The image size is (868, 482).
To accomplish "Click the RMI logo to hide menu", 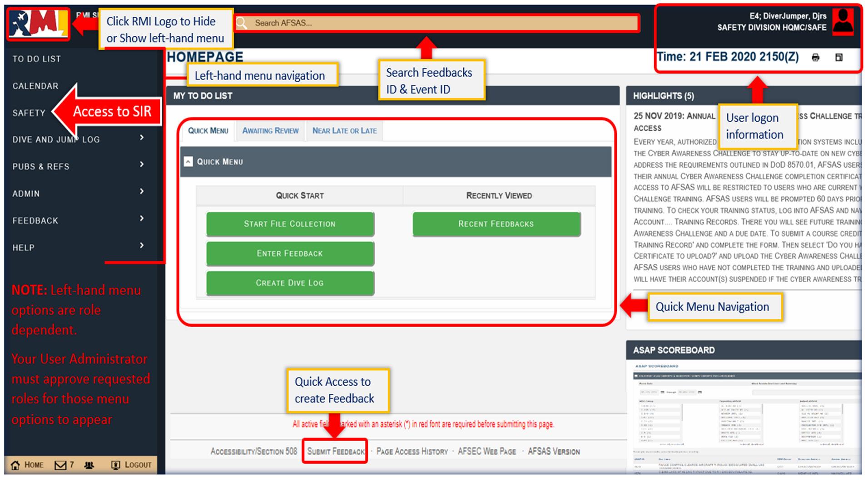I will tap(38, 24).
